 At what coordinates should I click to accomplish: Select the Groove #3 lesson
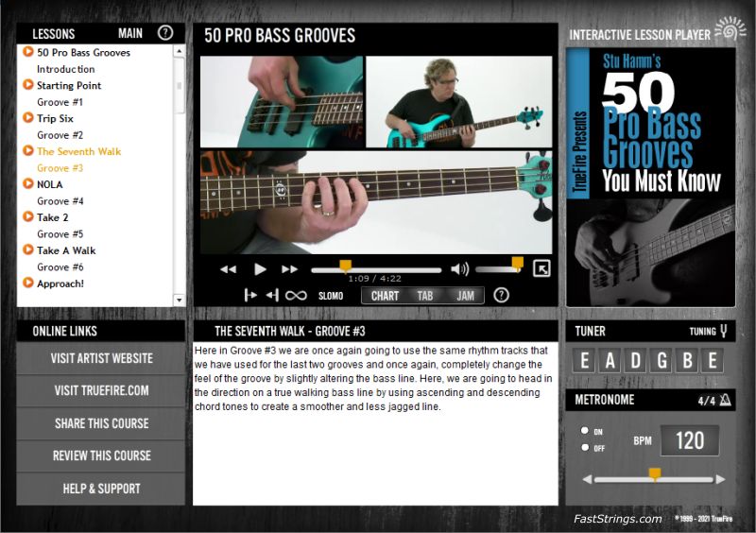tap(60, 168)
